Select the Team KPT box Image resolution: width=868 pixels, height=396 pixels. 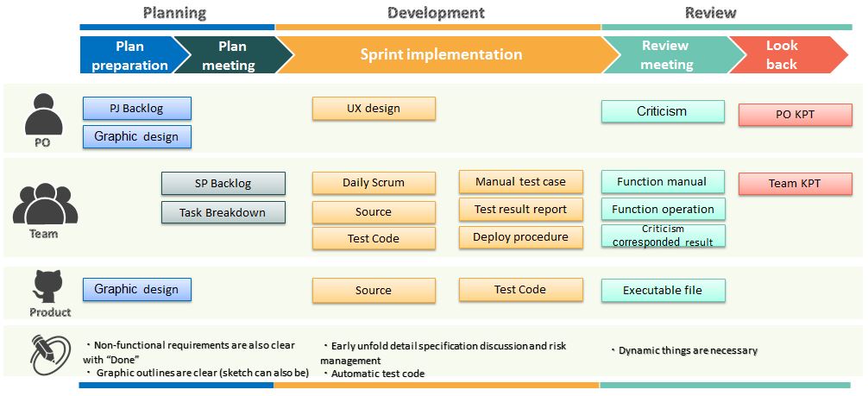tap(795, 184)
